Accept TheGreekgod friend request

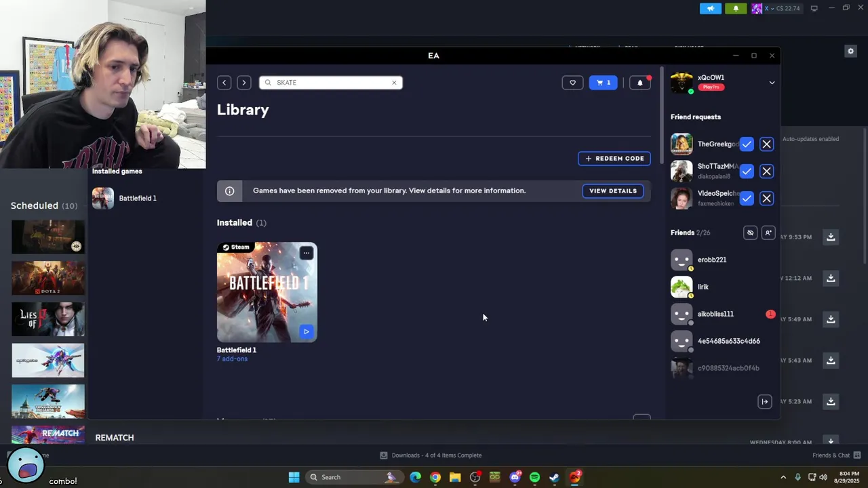pos(747,144)
